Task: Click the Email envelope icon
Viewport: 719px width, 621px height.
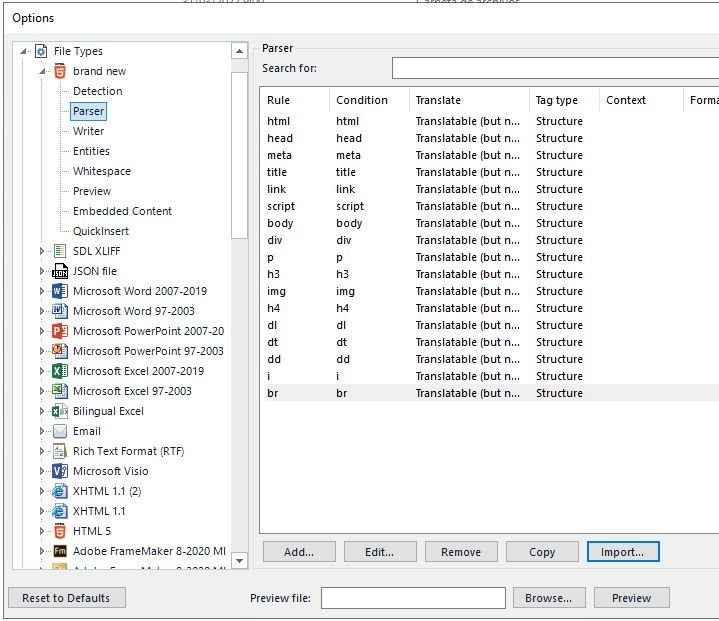Action: (60, 431)
